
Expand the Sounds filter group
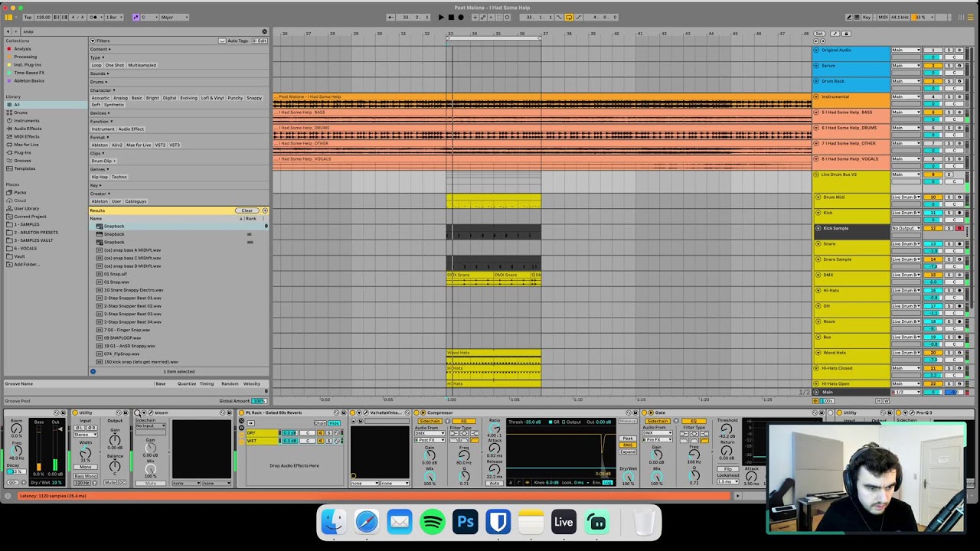(100, 73)
